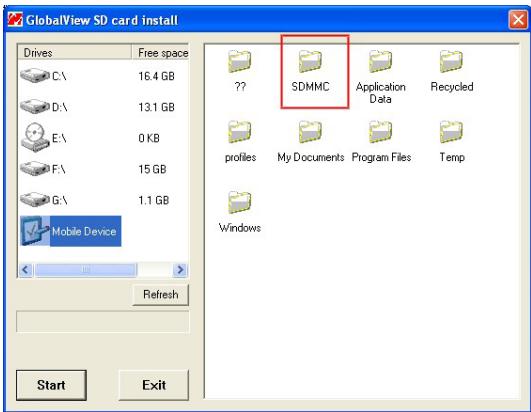This screenshot has height=412, width=531.
Task: Click the Program Files name label
Action: [x=381, y=157]
